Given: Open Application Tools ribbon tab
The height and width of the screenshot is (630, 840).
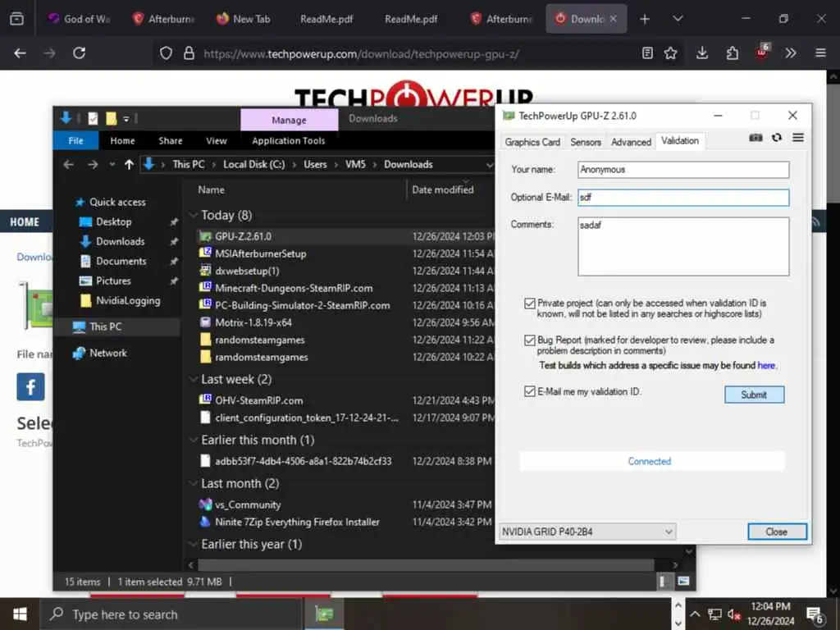Looking at the screenshot, I should click(288, 141).
